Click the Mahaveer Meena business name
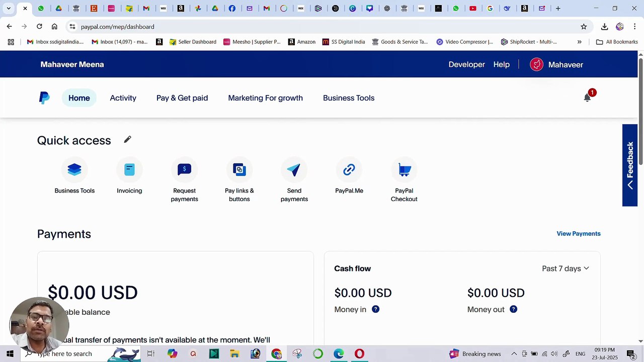This screenshot has width=644, height=362. pos(72,64)
